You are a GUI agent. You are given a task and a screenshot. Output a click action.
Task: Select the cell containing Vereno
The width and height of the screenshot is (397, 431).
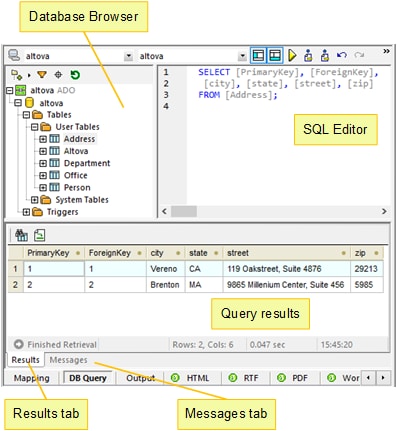pyautogui.click(x=165, y=269)
